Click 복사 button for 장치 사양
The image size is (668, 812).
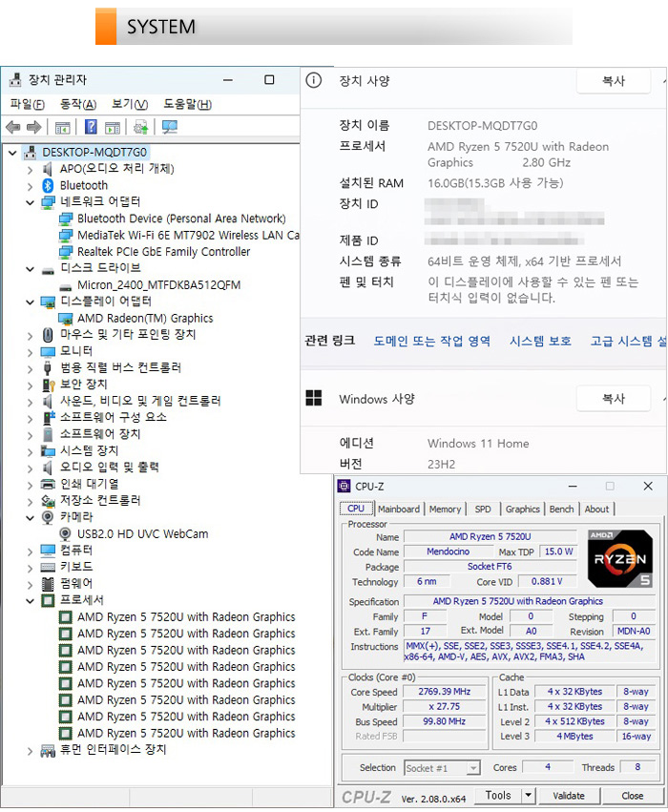[x=613, y=81]
